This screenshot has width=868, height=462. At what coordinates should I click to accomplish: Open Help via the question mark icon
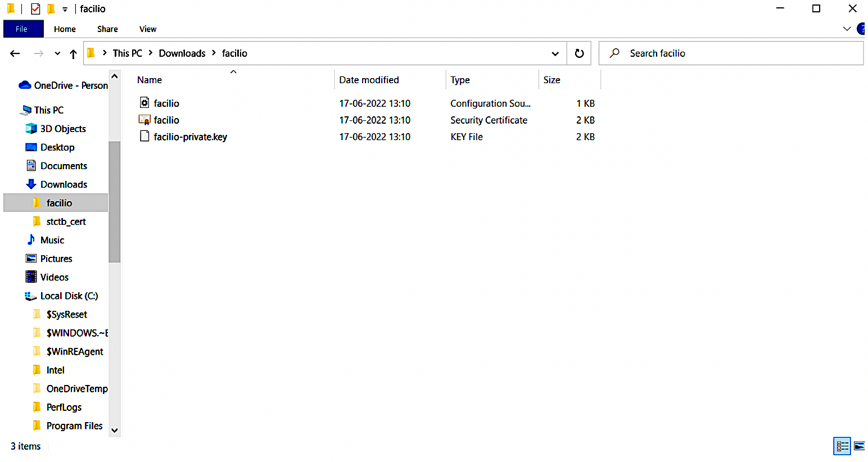click(862, 29)
